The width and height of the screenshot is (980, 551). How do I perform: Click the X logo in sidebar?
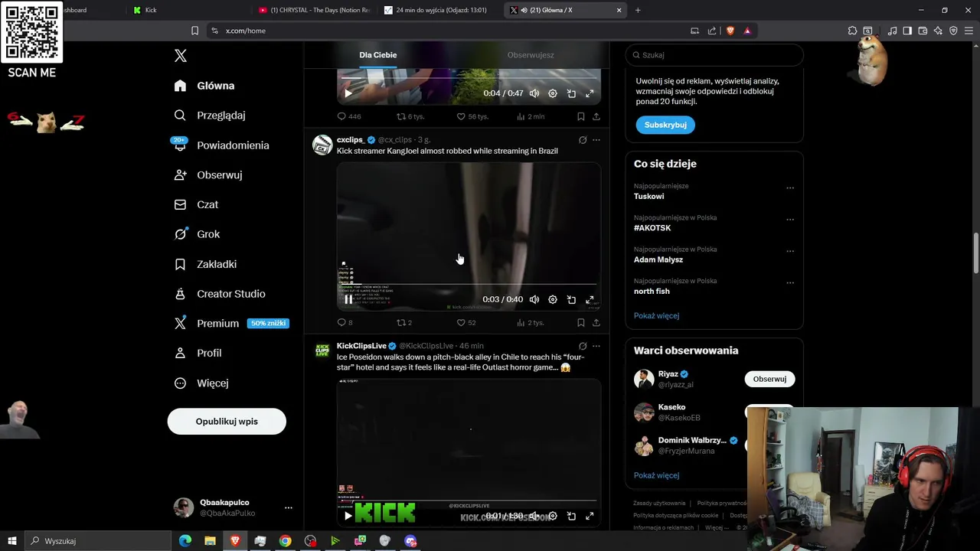[x=180, y=55]
